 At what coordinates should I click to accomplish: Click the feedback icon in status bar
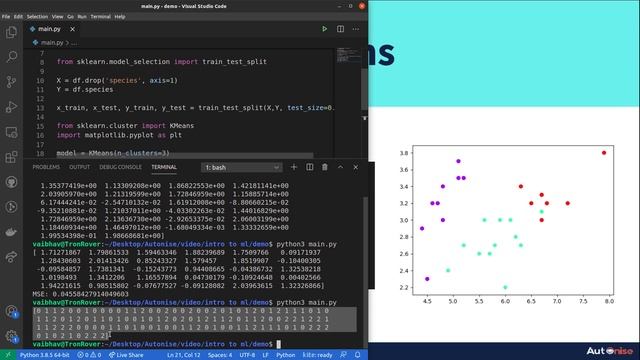coord(343,355)
